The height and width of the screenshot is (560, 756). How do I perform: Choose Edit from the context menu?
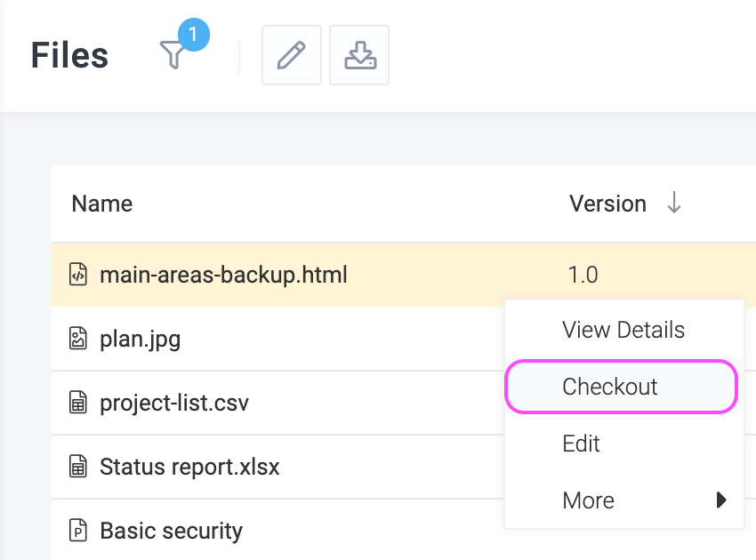point(623,444)
